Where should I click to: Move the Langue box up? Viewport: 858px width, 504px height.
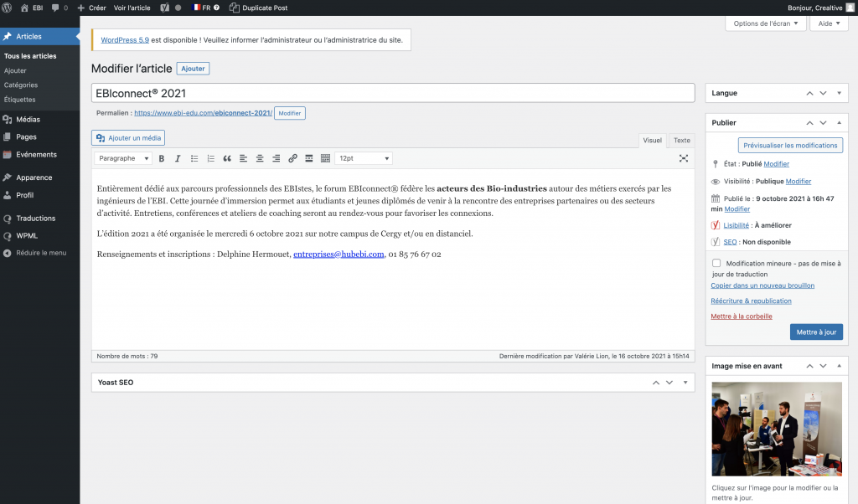tap(810, 94)
